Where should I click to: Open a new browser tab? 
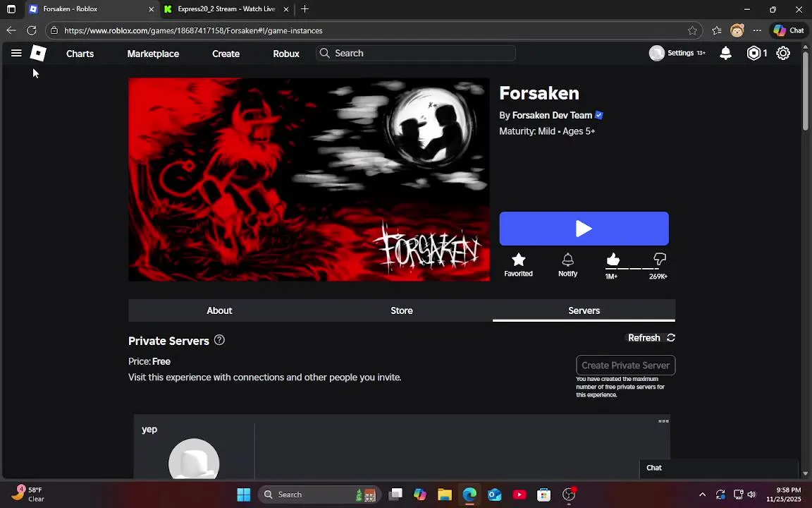pyautogui.click(x=304, y=8)
